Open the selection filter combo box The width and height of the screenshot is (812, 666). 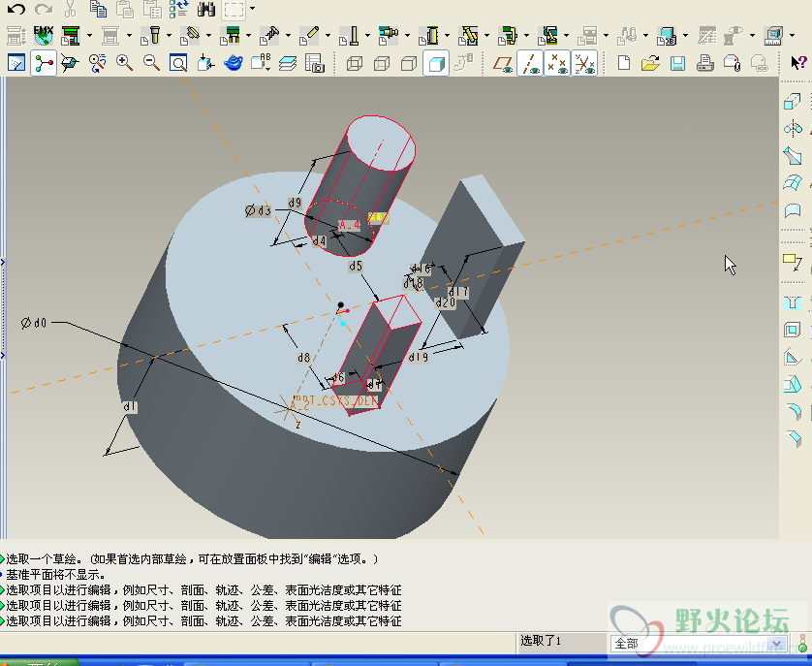point(699,643)
